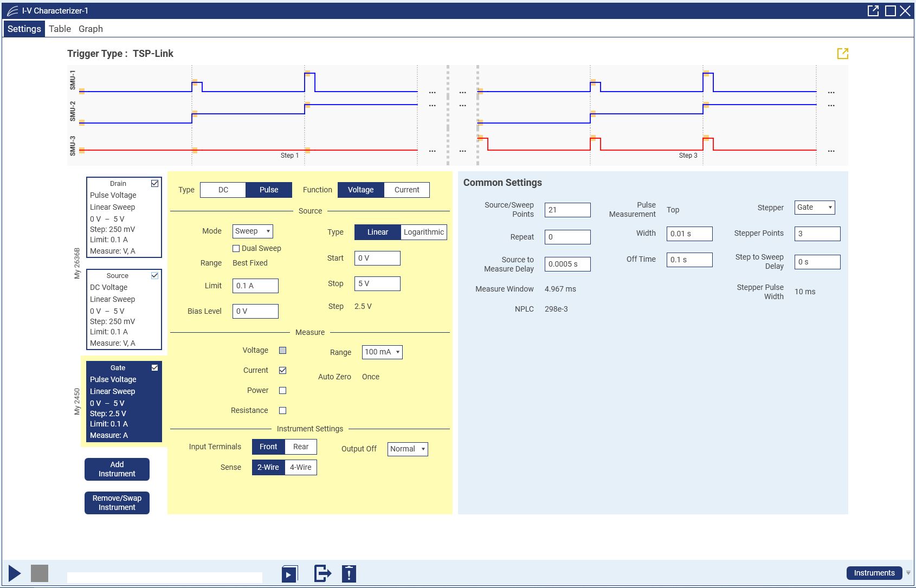Expand the measure Range 100 mA dropdown
916x588 pixels.
point(382,352)
